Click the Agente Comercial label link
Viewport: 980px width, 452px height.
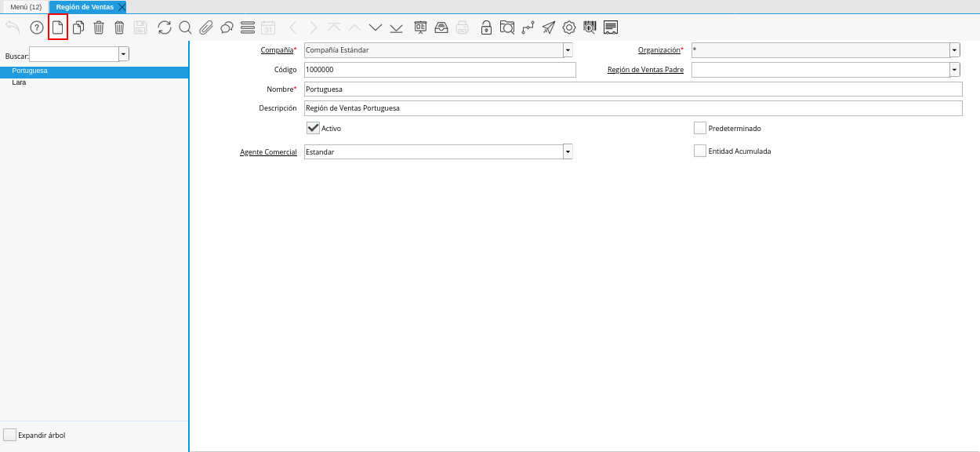tap(268, 151)
